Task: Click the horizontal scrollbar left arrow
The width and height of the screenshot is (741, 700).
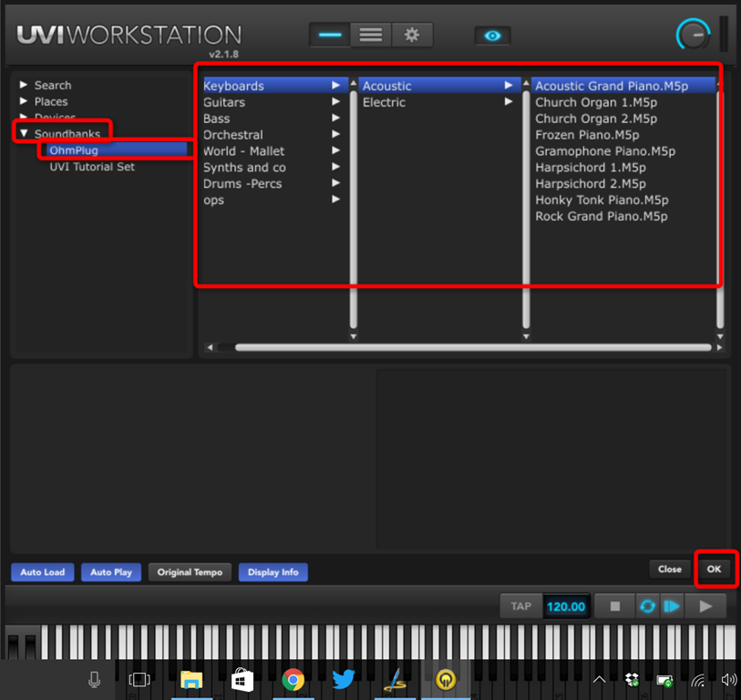Action: pyautogui.click(x=210, y=347)
